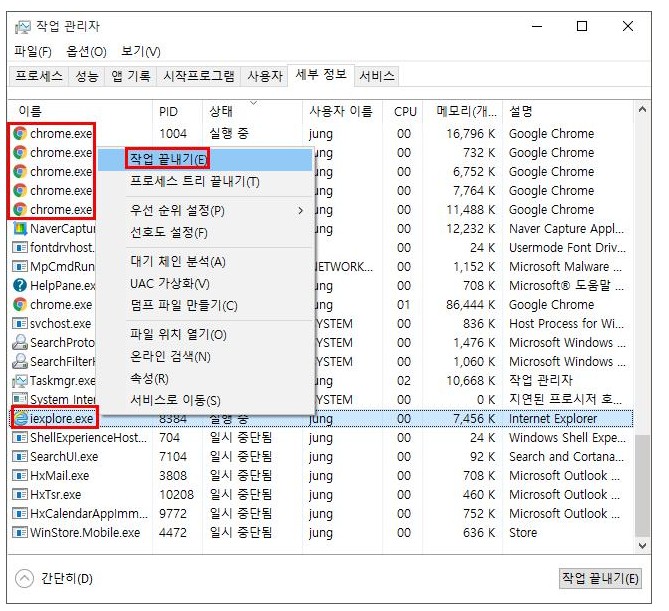The image size is (669, 611).
Task: Choose 프로세스 트리 끝내기(T) menu entry
Action: (x=194, y=182)
